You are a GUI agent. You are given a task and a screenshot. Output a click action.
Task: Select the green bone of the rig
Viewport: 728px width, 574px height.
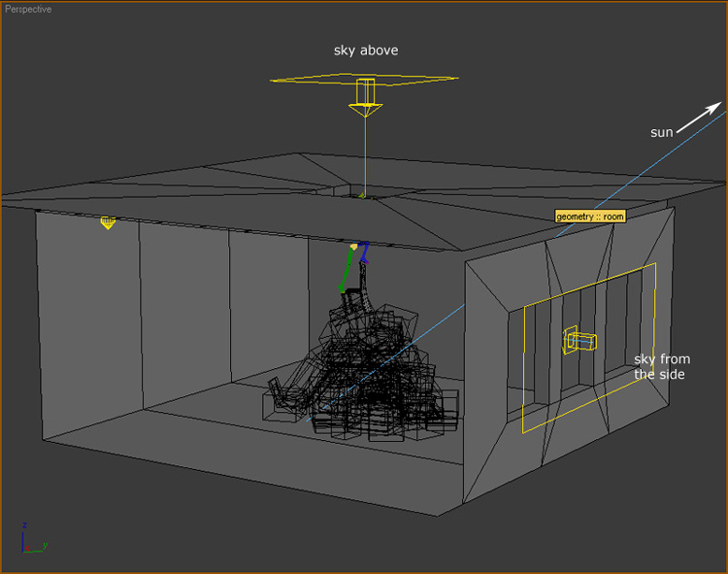point(347,270)
